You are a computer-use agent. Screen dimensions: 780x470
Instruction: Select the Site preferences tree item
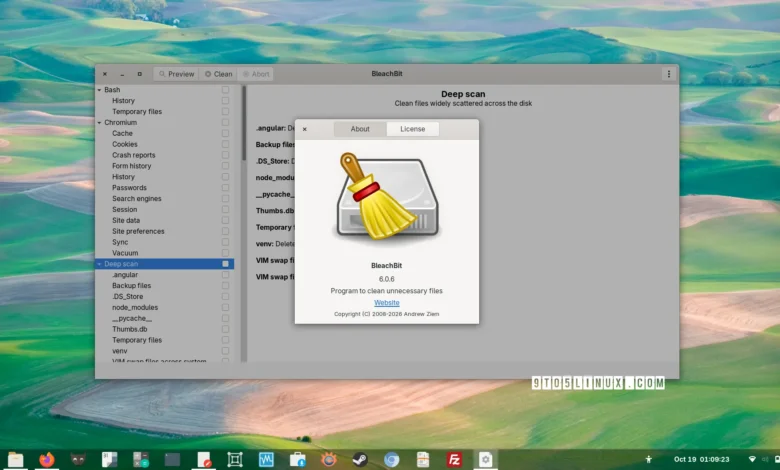(138, 231)
